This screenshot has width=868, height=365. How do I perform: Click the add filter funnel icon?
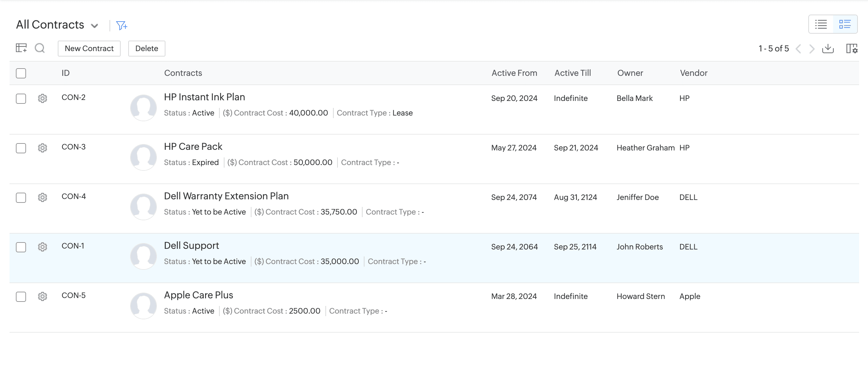121,25
